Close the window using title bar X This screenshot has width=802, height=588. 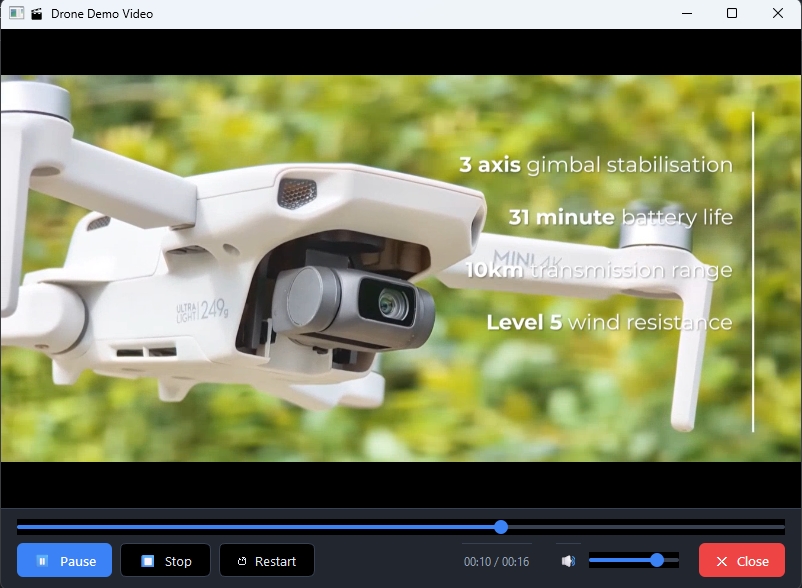777,13
